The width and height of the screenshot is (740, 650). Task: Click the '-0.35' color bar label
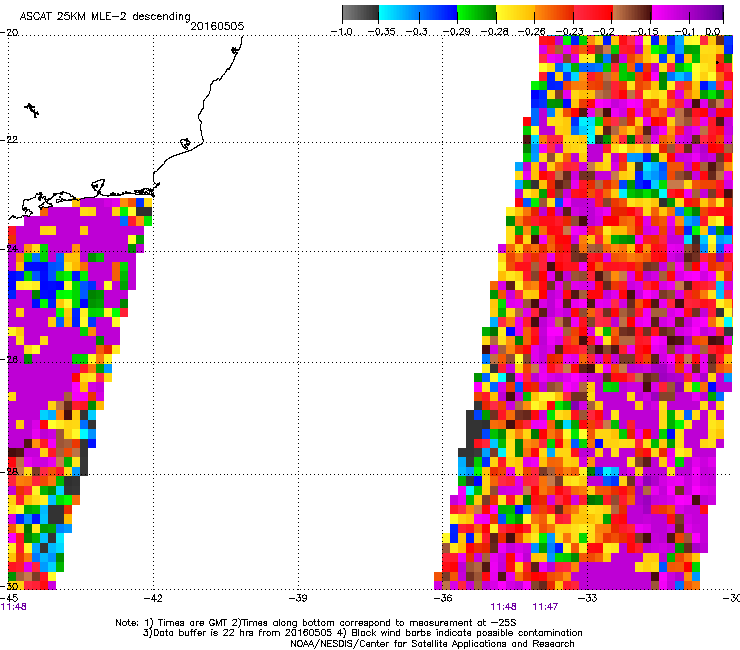pos(381,32)
